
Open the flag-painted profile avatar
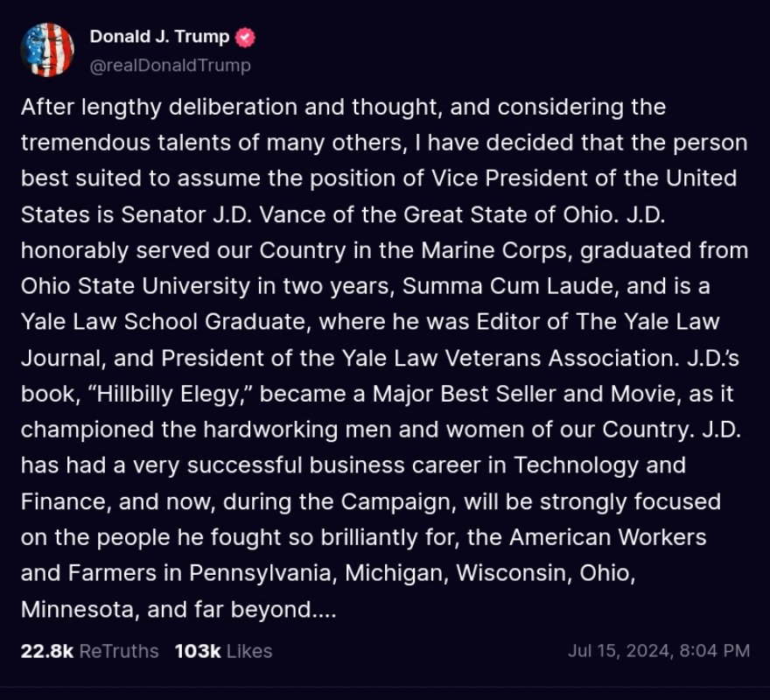[x=47, y=50]
